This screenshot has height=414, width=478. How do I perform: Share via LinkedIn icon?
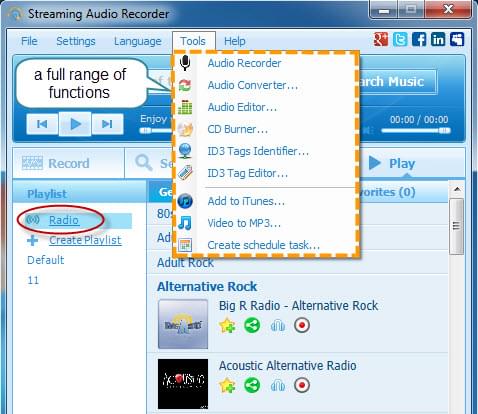pos(438,39)
